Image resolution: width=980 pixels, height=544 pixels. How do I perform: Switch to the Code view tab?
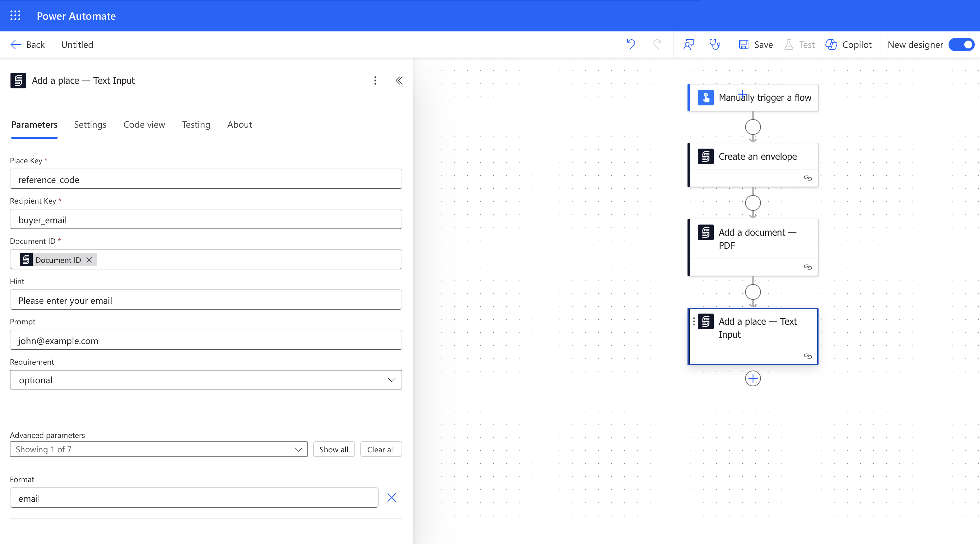(x=144, y=125)
